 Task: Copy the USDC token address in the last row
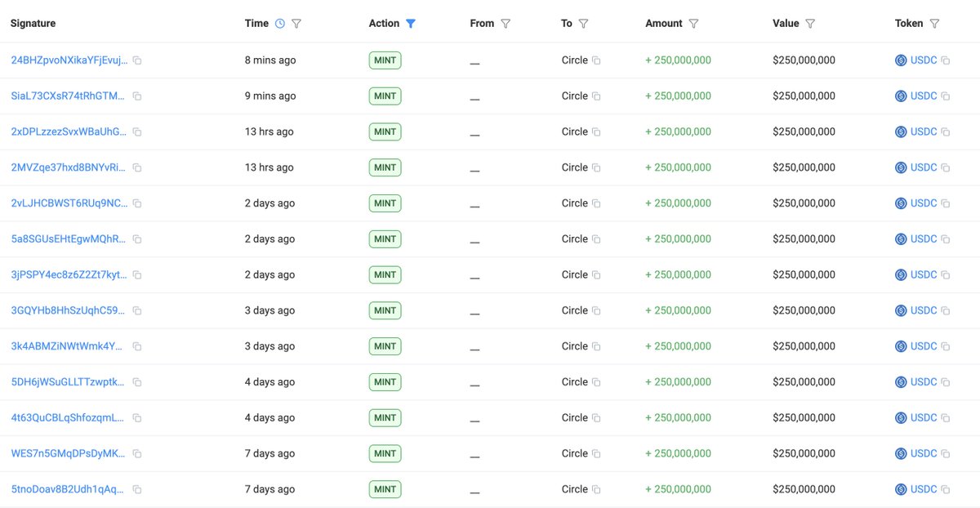(945, 489)
